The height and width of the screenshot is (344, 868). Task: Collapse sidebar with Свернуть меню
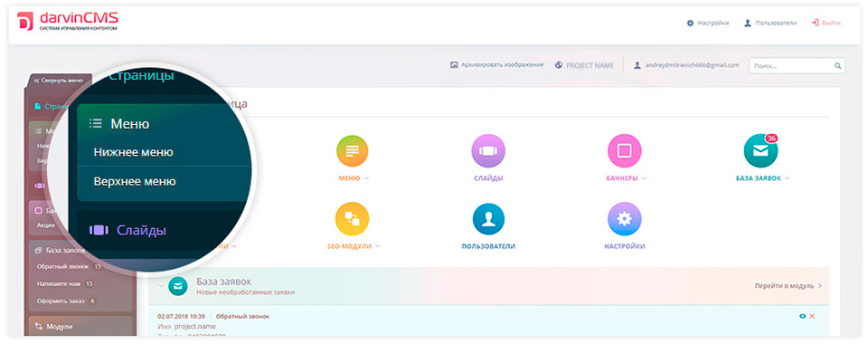(x=58, y=81)
